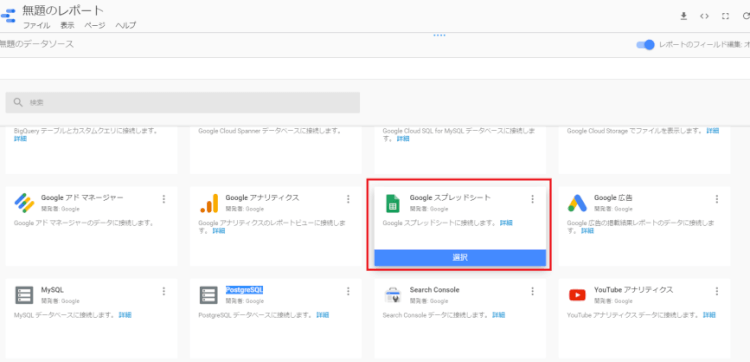750x362 pixels.
Task: Open 詳細 link for PostgreSQL
Action: click(322, 315)
